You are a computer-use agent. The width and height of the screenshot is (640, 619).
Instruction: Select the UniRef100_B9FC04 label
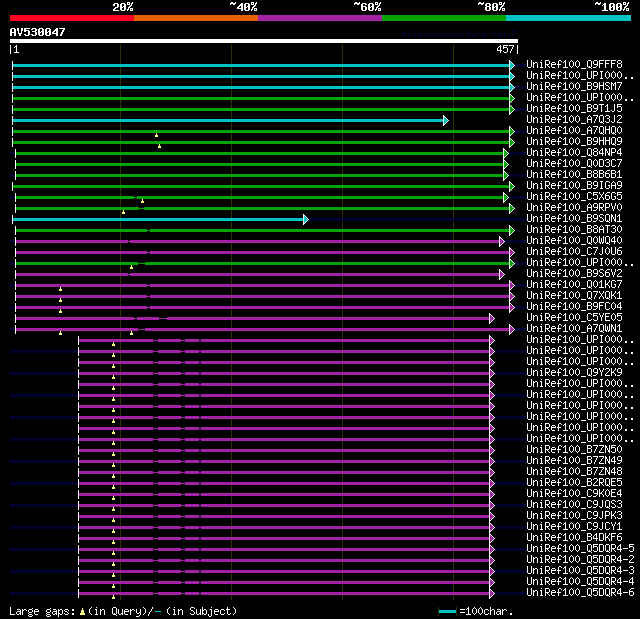tap(574, 307)
